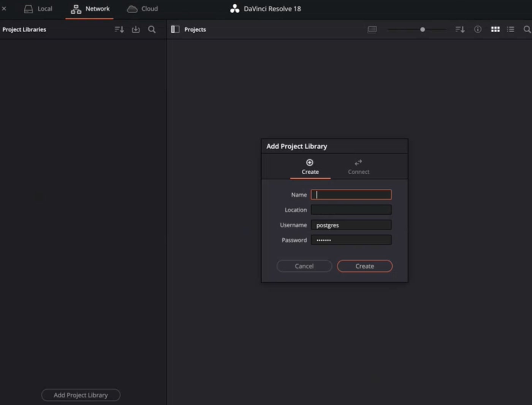Screen dimensions: 532x405
Task: Sort the Project Libraries list
Action: 119,29
